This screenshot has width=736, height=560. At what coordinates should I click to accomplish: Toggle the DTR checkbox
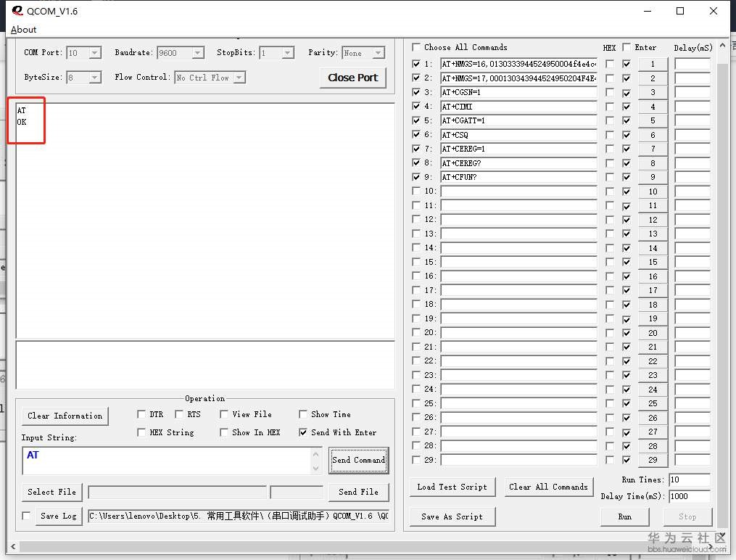(141, 414)
